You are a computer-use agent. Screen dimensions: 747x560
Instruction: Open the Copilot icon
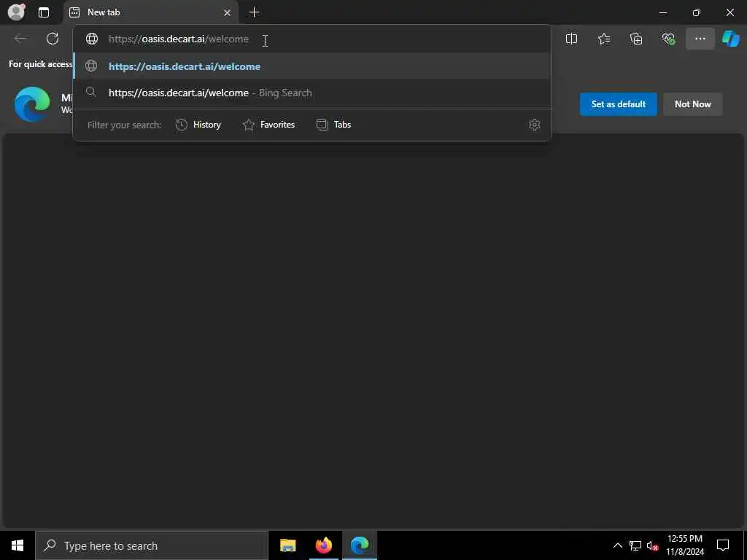[730, 39]
